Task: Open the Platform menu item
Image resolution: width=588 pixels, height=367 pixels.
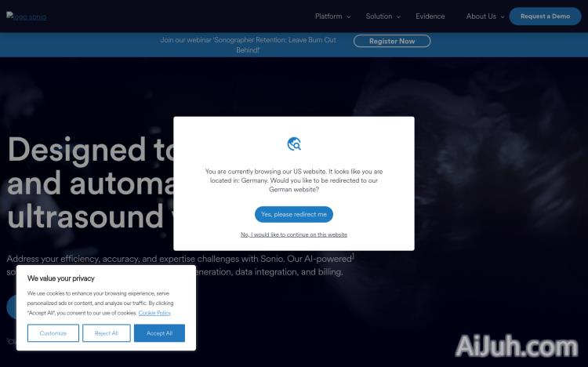Action: pyautogui.click(x=328, y=16)
